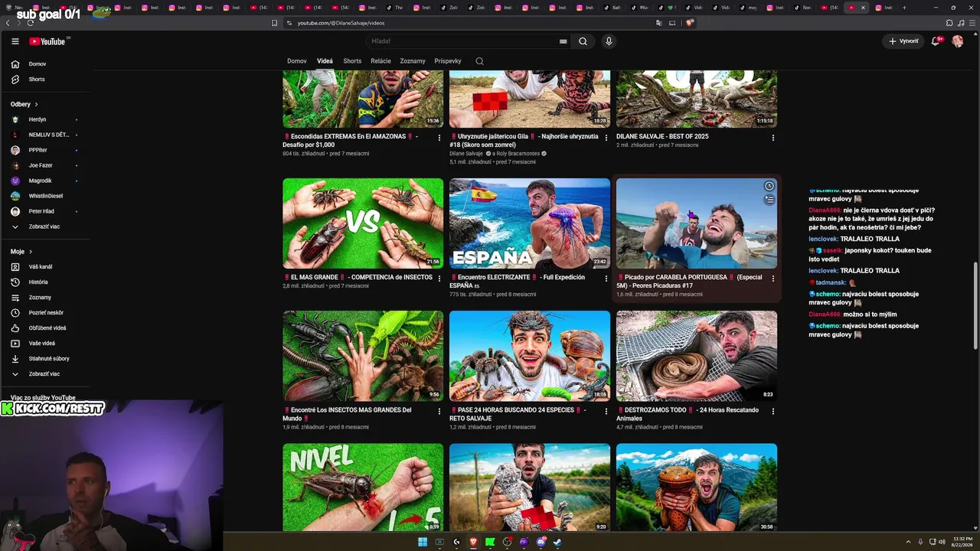The width and height of the screenshot is (980, 551).
Task: Open a new browser tab
Action: tap(904, 8)
